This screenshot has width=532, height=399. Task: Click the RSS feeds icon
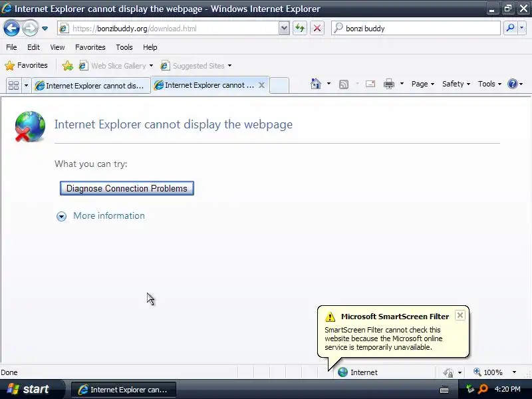(344, 84)
